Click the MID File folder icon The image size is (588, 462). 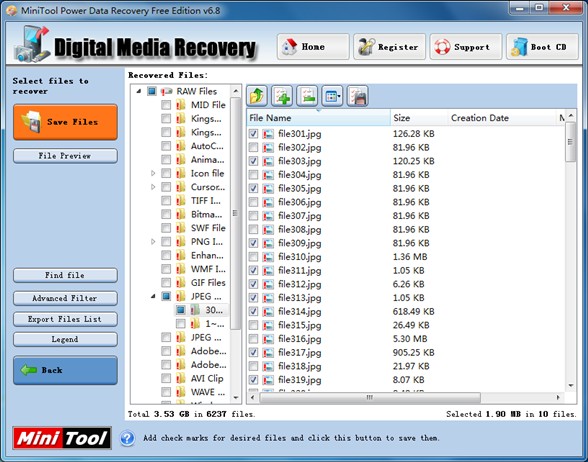tap(181, 105)
